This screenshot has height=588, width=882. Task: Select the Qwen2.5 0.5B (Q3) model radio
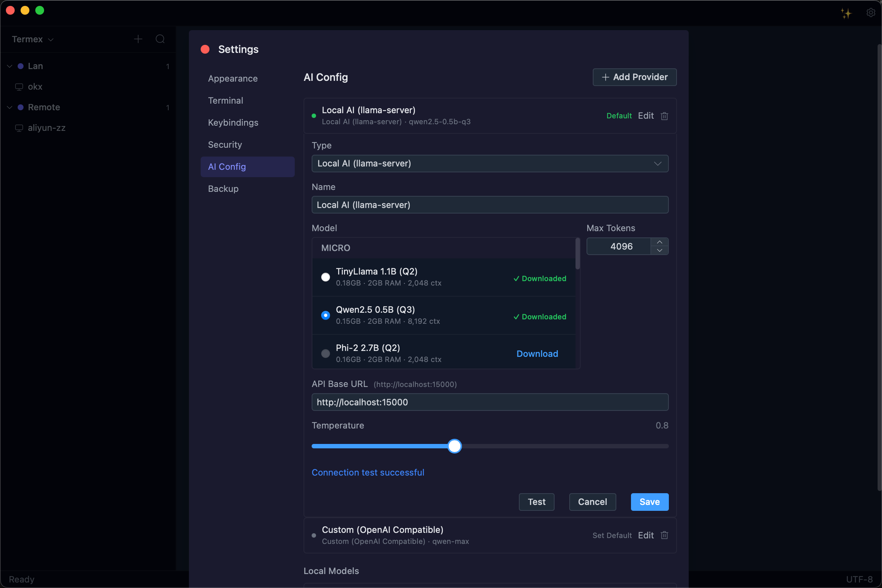click(326, 315)
